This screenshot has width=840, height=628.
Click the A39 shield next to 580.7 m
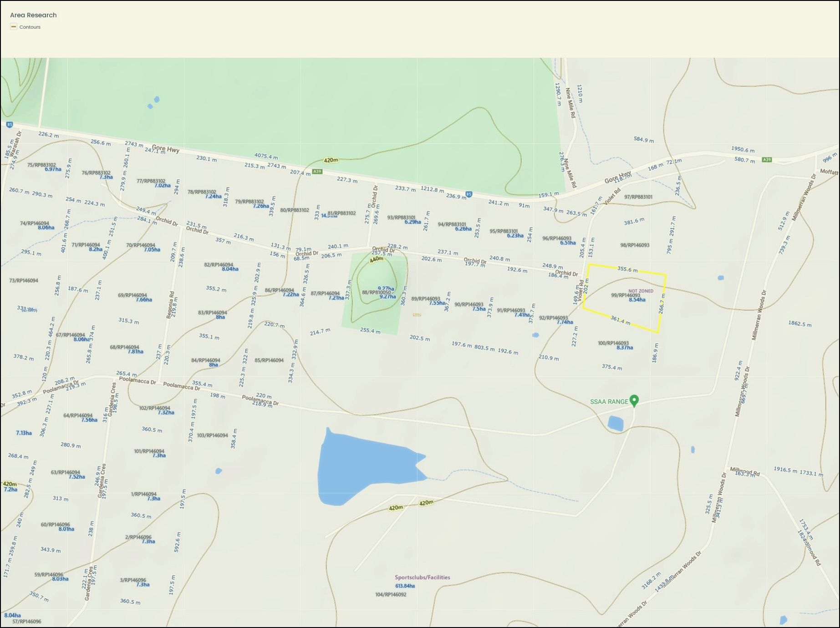click(767, 160)
